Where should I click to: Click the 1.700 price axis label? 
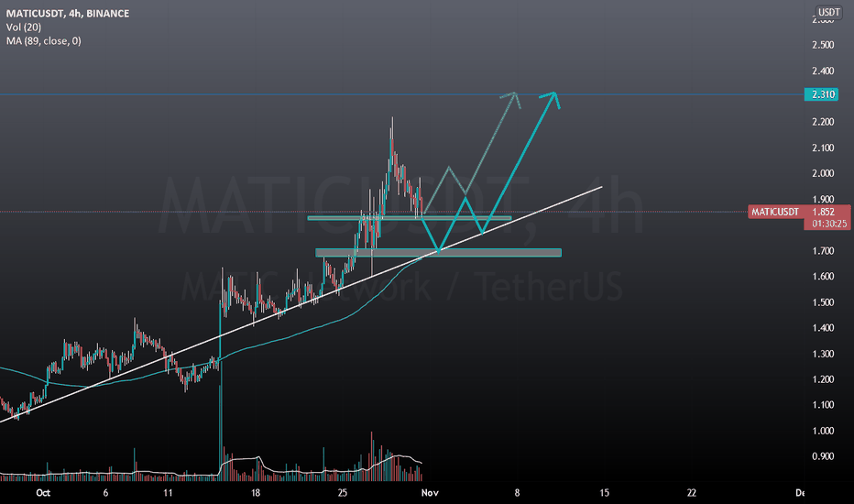(823, 251)
